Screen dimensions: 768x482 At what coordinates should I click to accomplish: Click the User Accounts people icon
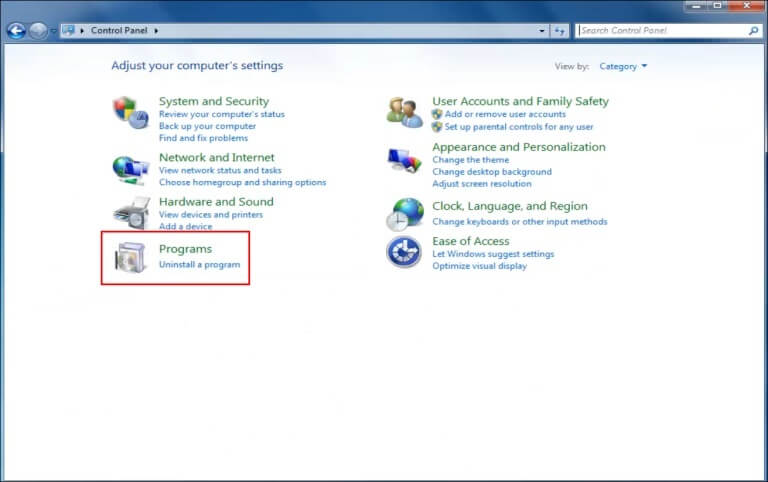[404, 113]
